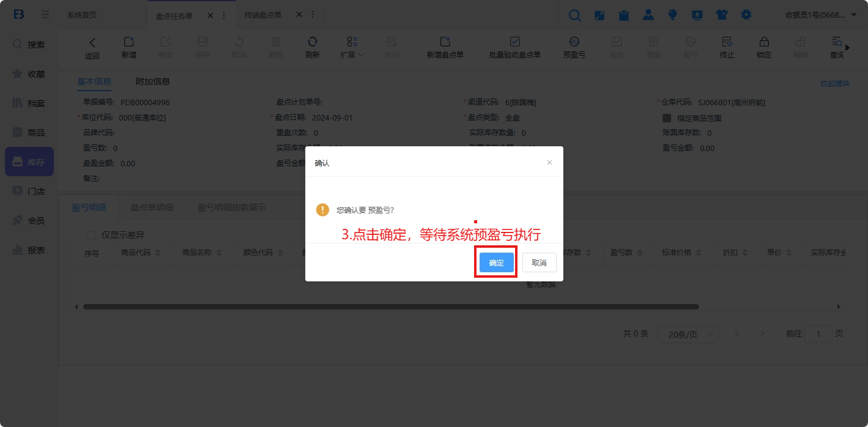Open the 收银员1号 user dropdown
This screenshot has width=868, height=427.
821,15
